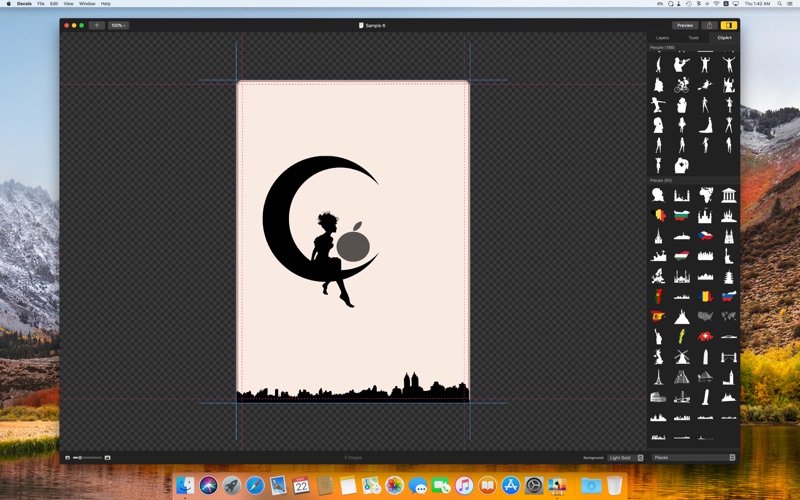Select the city skyline silhouette on canvas

[353, 390]
